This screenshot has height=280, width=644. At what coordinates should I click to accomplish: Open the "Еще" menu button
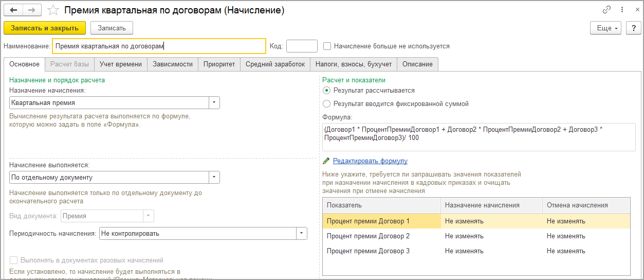tap(606, 28)
